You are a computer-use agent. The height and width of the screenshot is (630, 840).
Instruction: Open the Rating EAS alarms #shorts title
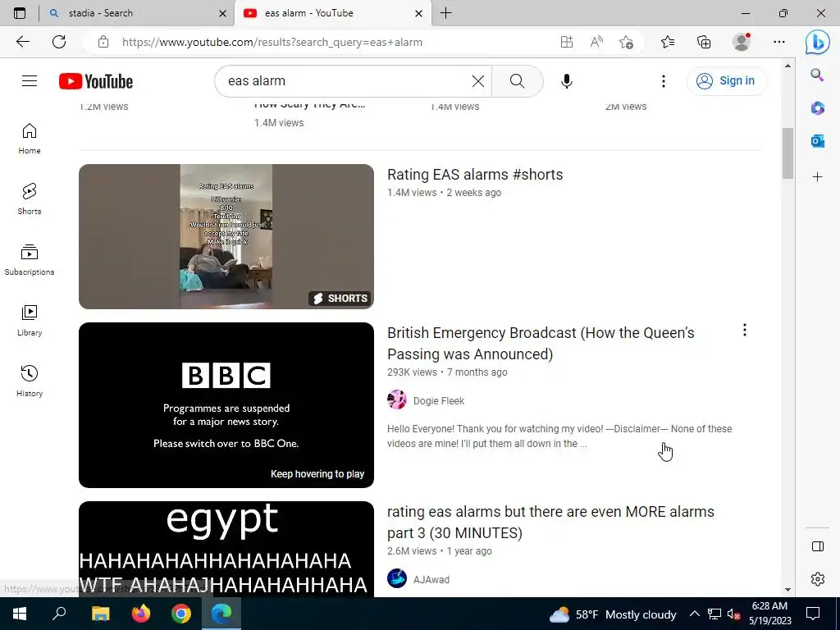[x=475, y=175]
